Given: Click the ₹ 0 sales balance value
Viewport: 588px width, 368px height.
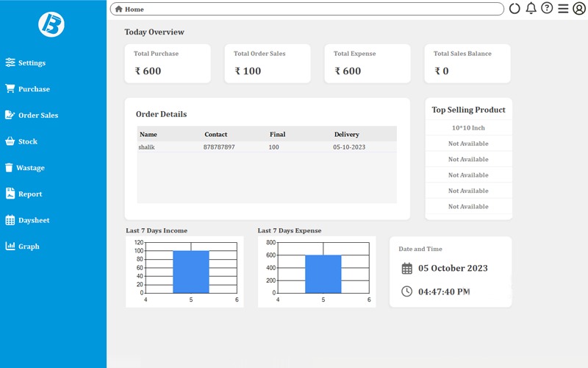Looking at the screenshot, I should (x=442, y=71).
